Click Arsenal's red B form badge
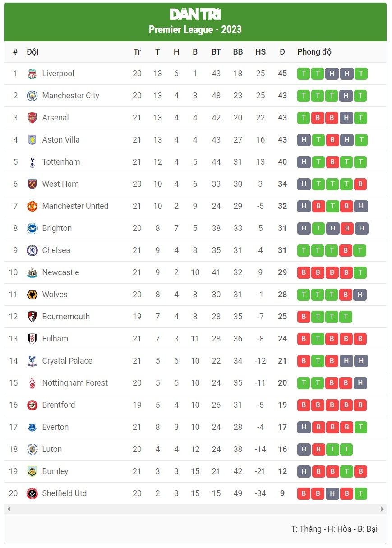This screenshot has height=548, width=392. [318, 118]
